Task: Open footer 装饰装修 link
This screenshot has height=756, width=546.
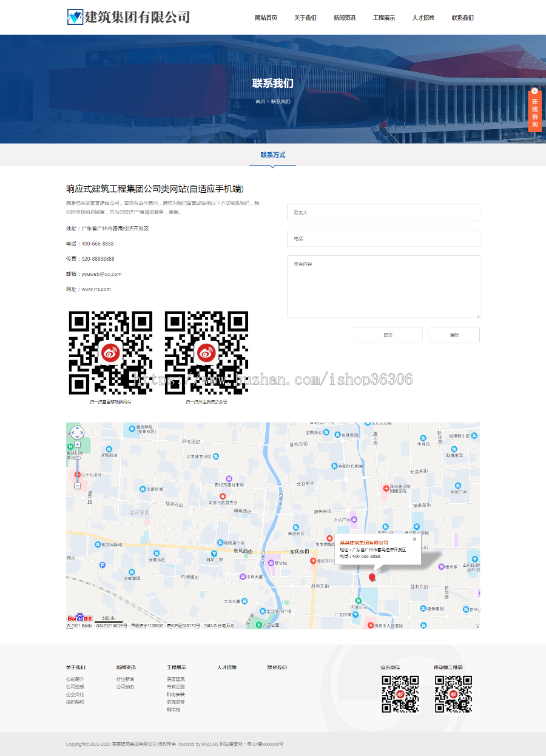Action: tap(176, 701)
